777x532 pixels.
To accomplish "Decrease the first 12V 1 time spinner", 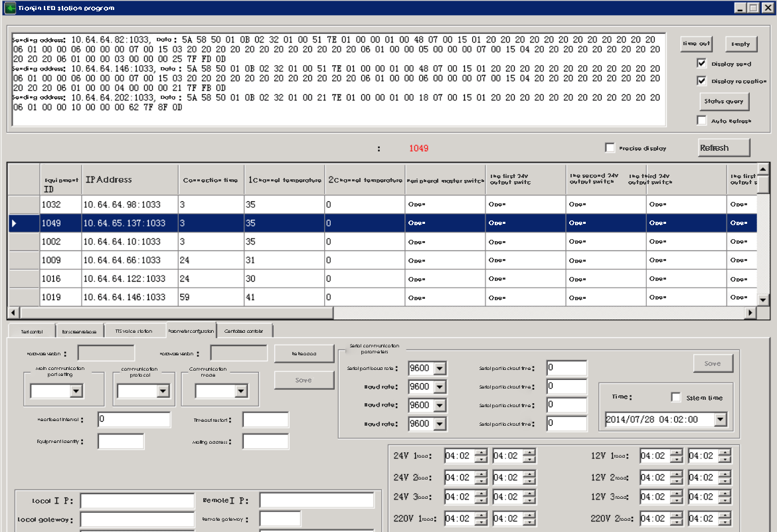I will 676,460.
